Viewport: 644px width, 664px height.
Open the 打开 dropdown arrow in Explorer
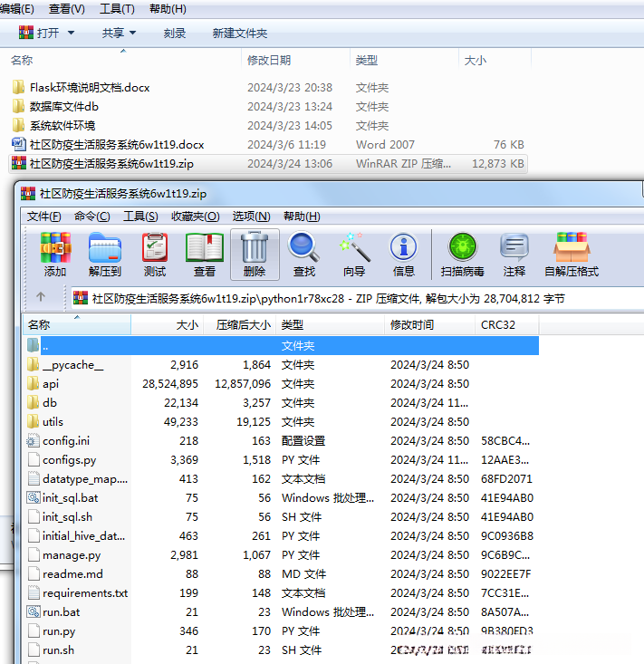[71, 33]
